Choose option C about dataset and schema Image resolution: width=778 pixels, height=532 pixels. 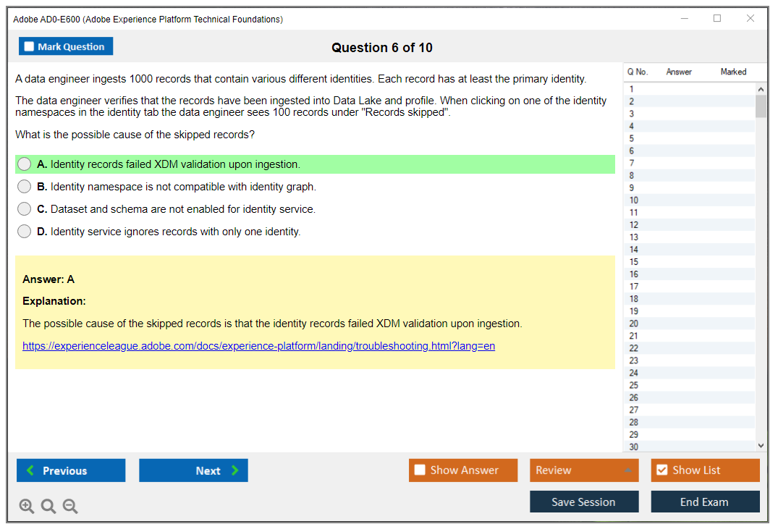coord(25,209)
